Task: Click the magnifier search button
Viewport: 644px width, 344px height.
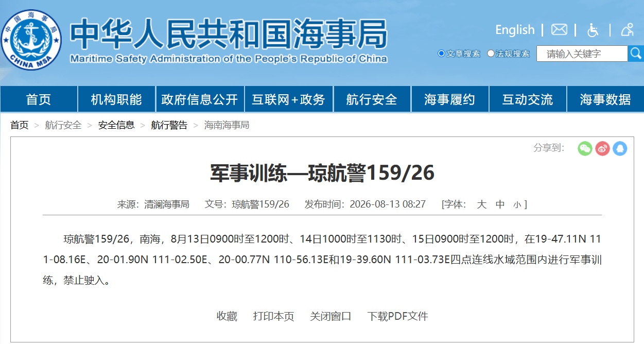Action: [636, 53]
